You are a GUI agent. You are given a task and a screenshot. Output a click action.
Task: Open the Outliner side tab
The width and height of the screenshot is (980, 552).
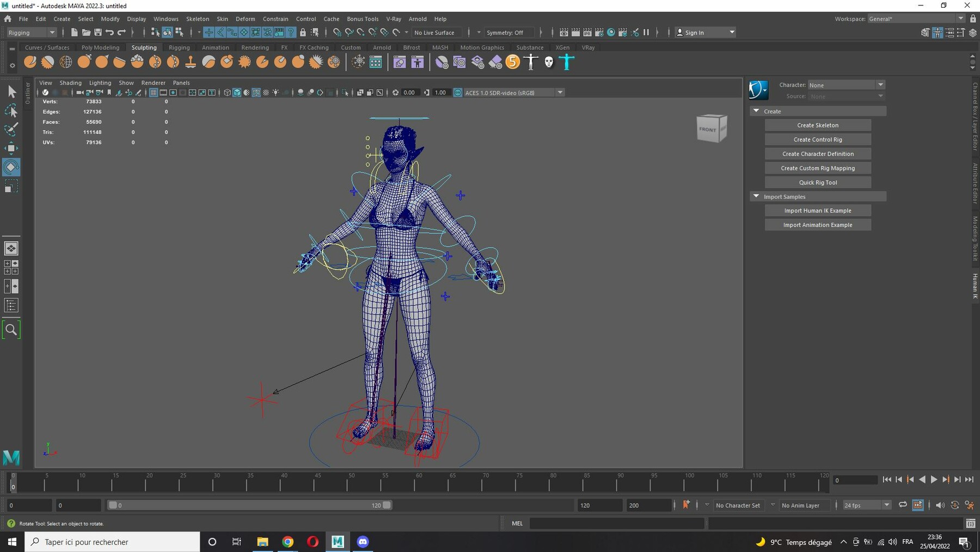[x=28, y=93]
